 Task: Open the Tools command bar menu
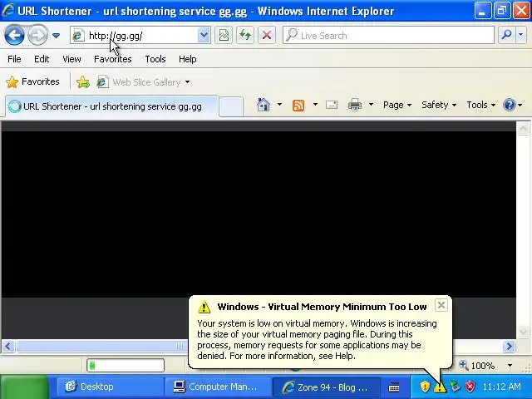[x=480, y=105]
